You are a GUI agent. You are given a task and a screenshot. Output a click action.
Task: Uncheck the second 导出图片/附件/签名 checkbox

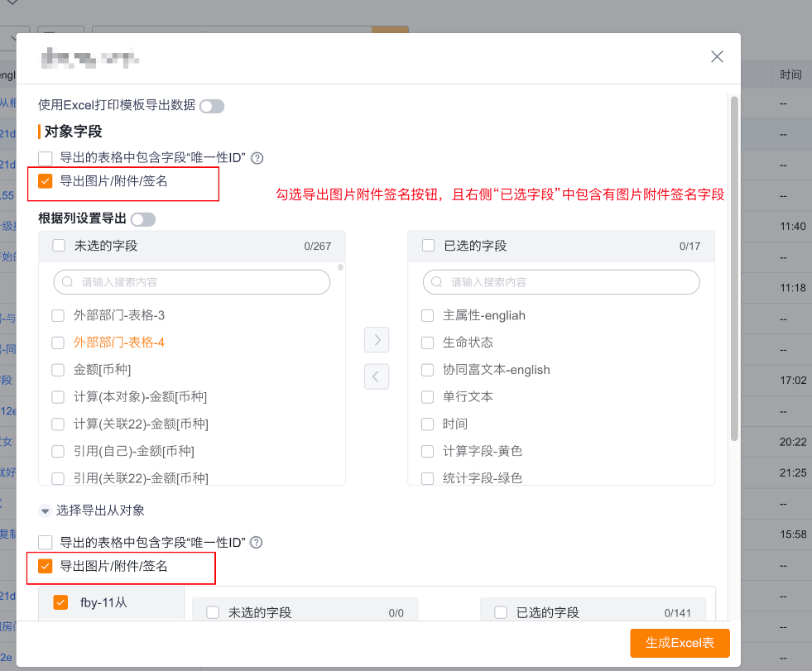(46, 566)
